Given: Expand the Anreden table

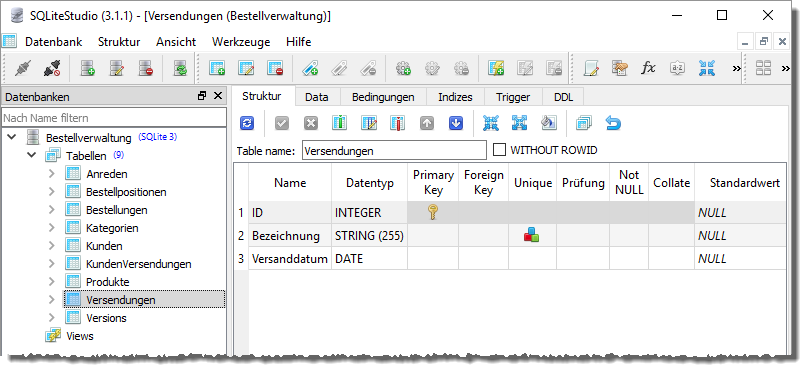Looking at the screenshot, I should tap(51, 174).
